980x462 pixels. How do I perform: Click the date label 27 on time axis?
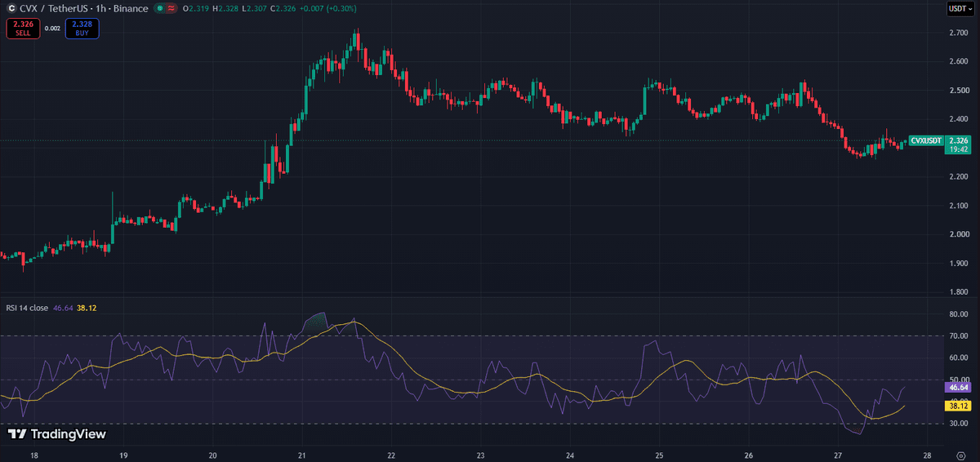click(838, 455)
